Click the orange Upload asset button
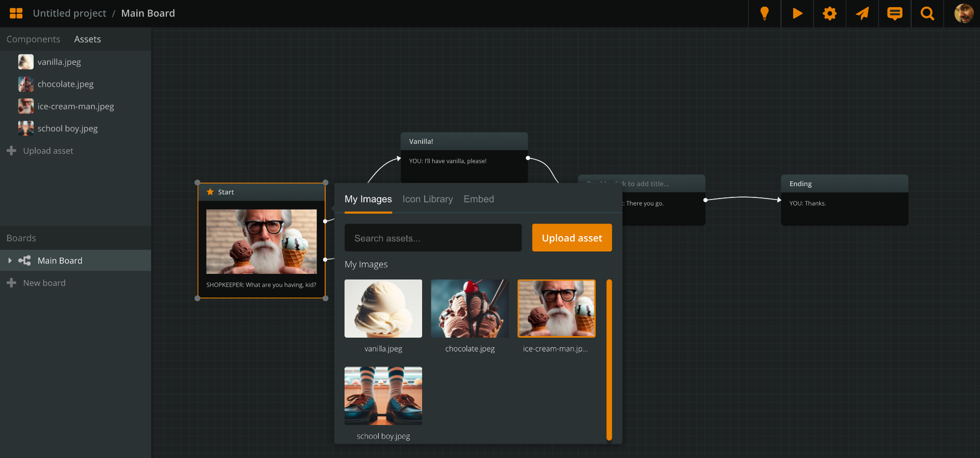 coord(572,238)
